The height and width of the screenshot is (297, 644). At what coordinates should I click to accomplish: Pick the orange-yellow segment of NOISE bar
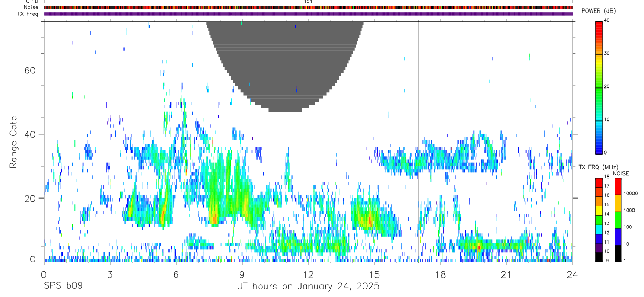[618, 203]
